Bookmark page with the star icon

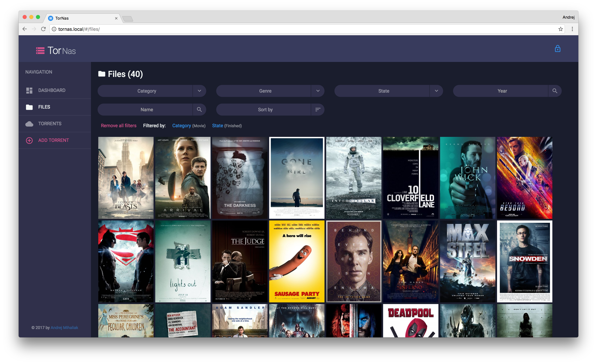(560, 29)
